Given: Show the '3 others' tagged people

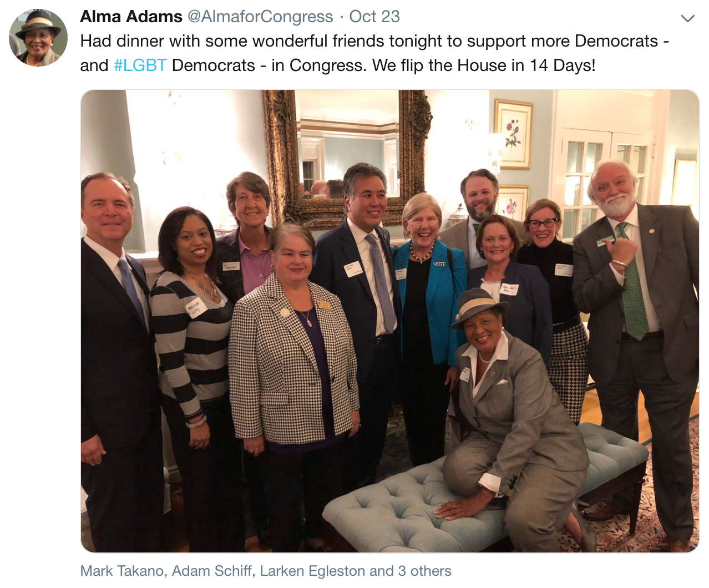Looking at the screenshot, I should 424,571.
